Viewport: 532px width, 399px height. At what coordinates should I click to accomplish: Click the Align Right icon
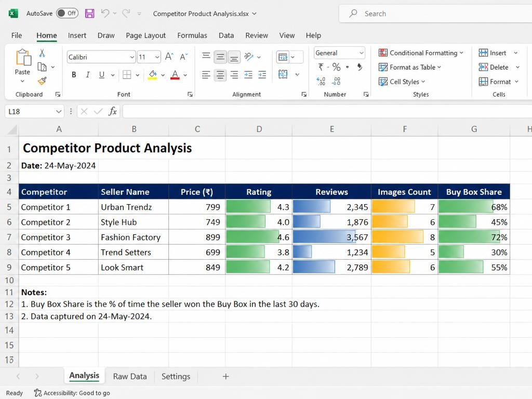[x=234, y=75]
